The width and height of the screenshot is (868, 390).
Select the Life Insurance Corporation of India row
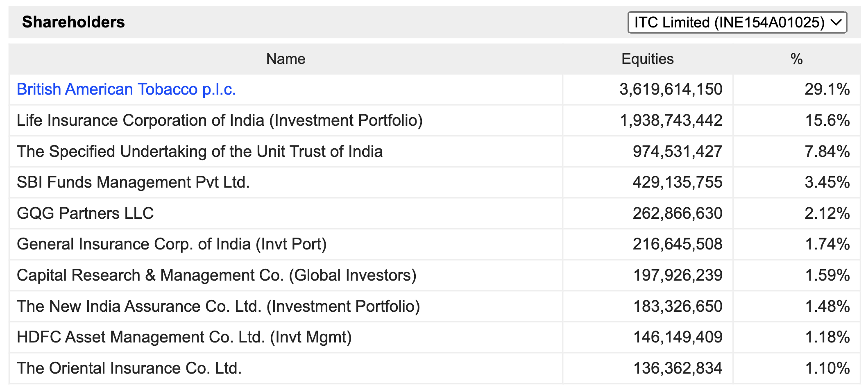tap(435, 120)
